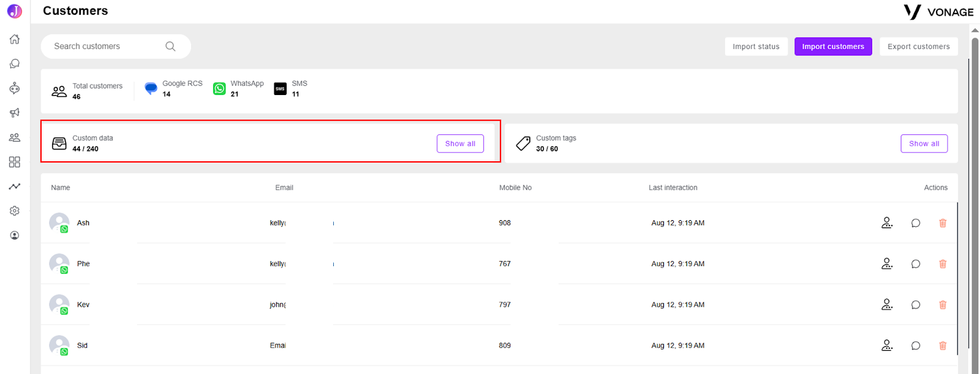The height and width of the screenshot is (374, 980).
Task: Show all Custom tags
Action: click(x=924, y=143)
